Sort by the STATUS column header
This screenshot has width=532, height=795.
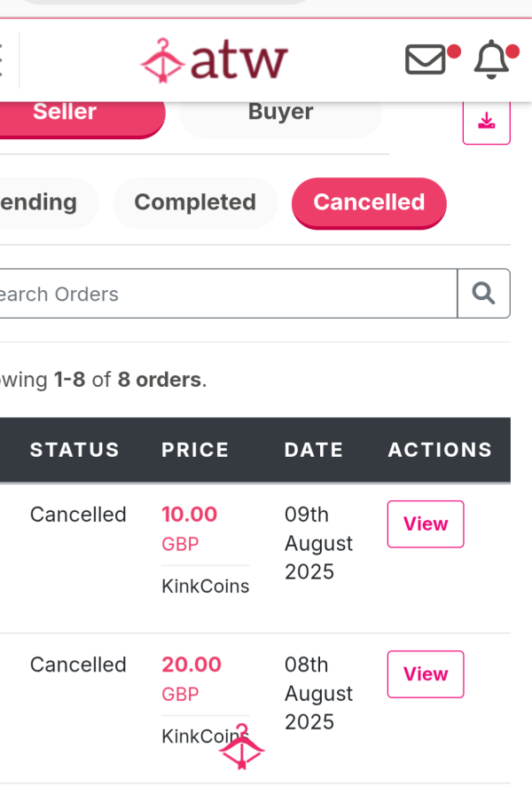[74, 450]
